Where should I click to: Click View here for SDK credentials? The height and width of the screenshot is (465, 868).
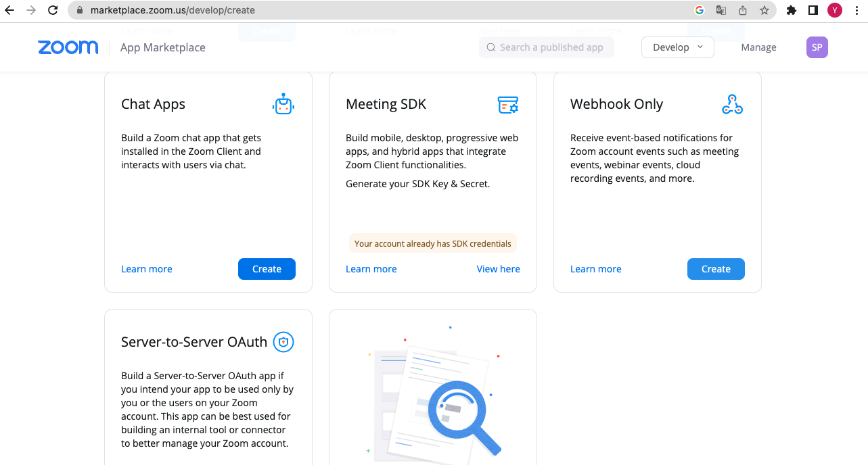[498, 268]
